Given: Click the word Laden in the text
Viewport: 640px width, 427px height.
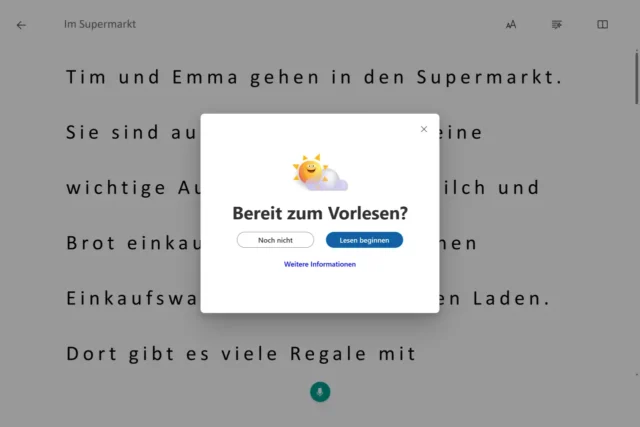Looking at the screenshot, I should pos(511,298).
